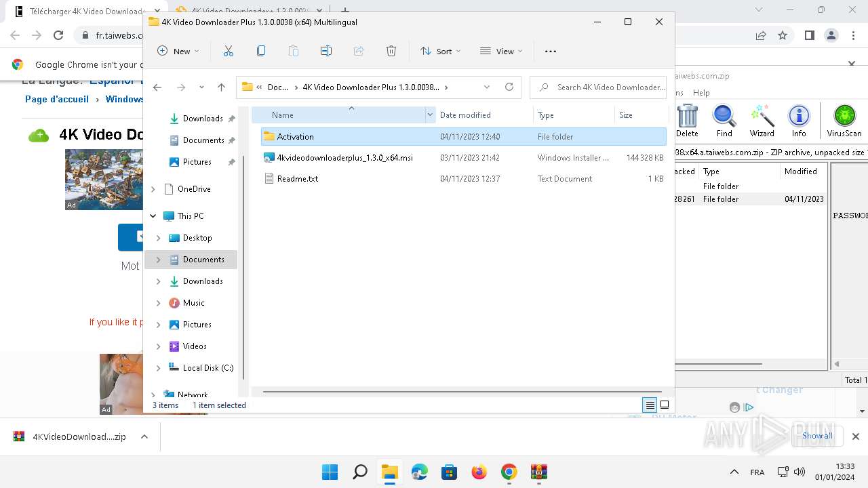Launch Microsoft Edge from taskbar
Screen dimensions: 868x488
[x=419, y=472]
